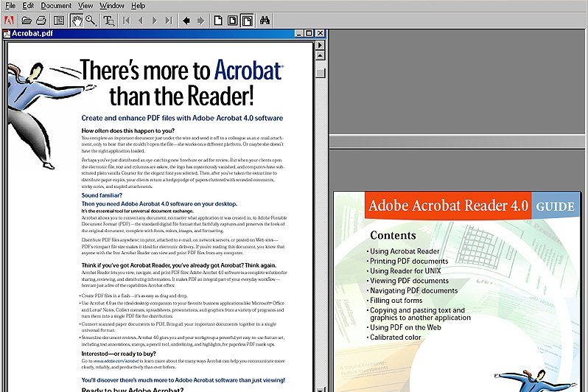Select the Zoom magnifier tool
This screenshot has width=588, height=392.
(x=91, y=20)
